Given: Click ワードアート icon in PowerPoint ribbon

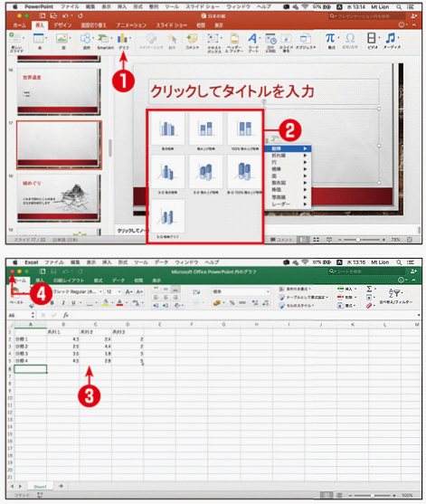Looking at the screenshot, I should point(252,39).
